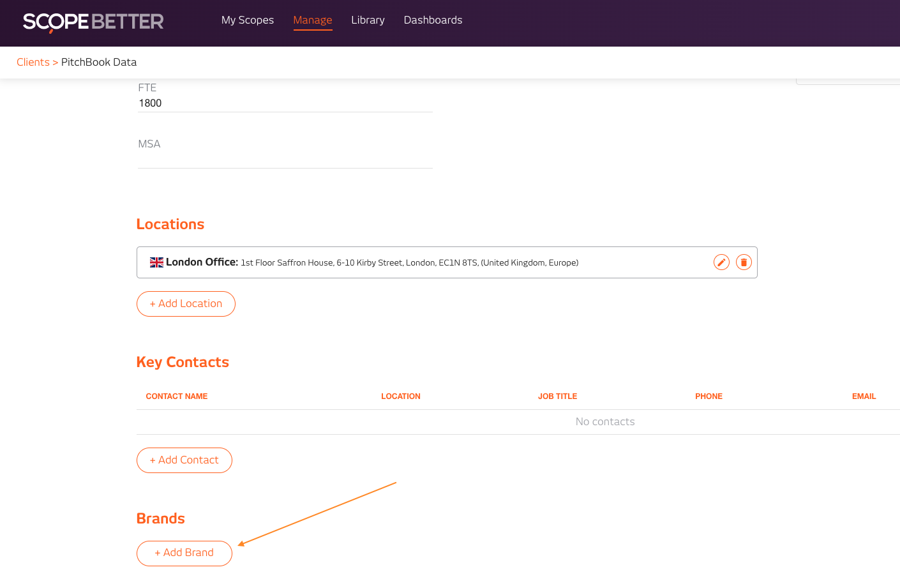This screenshot has width=900, height=588.
Task: Click the Locations section heading
Action: (170, 224)
